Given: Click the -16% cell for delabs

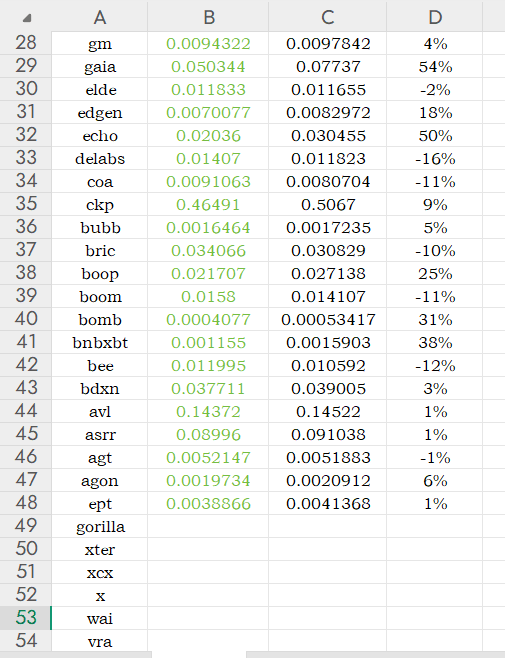Looking at the screenshot, I should (x=434, y=158).
